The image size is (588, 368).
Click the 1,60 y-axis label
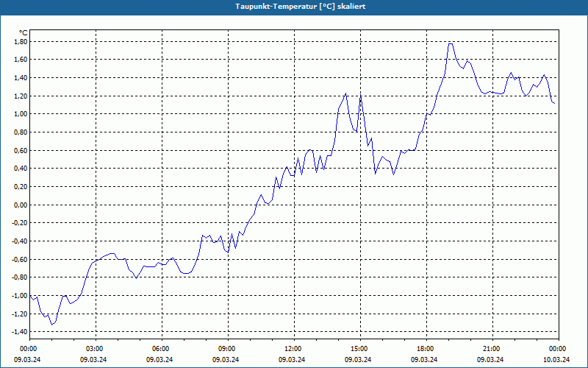pos(21,60)
